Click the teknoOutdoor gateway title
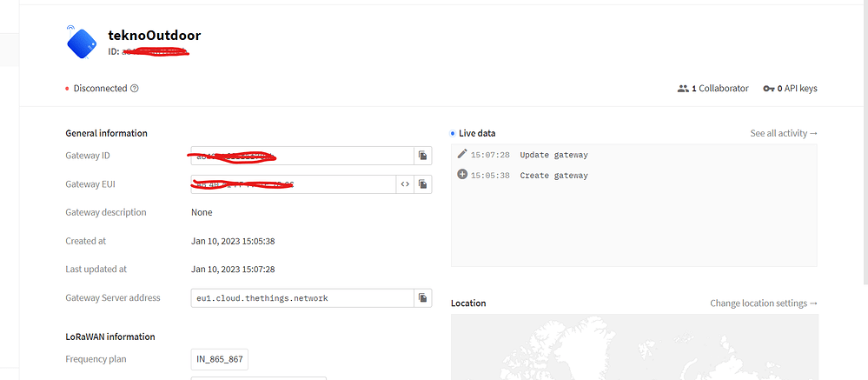868x380 pixels. 155,36
